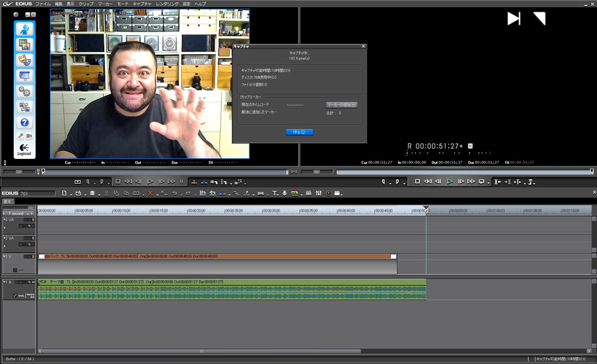This screenshot has width=597, height=364.
Task: Click the Logicool logo button
Action: 24,150
